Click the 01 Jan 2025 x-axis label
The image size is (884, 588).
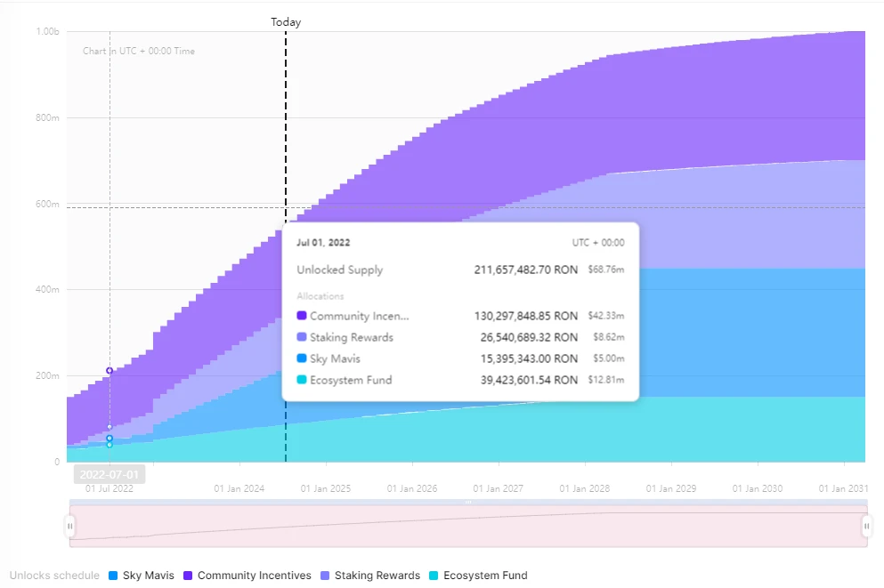(325, 488)
